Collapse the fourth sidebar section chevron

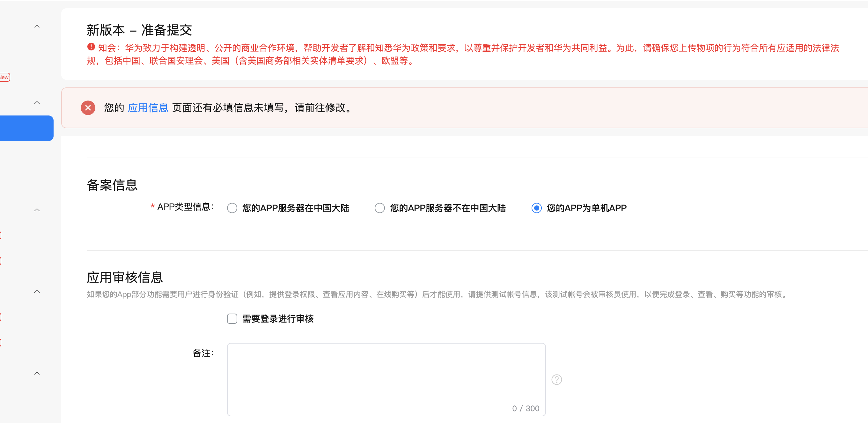pyautogui.click(x=37, y=292)
